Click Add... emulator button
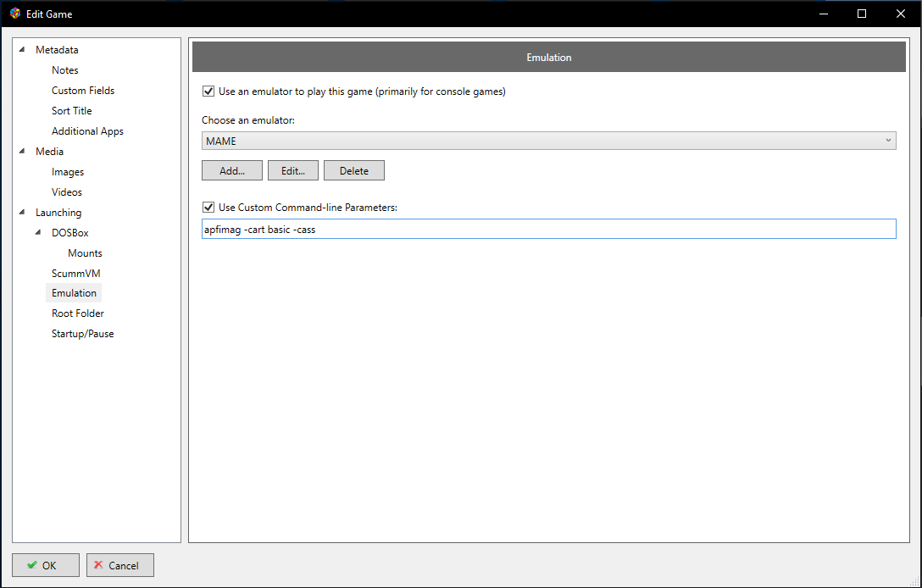Viewport: 922px width, 588px height. point(232,170)
